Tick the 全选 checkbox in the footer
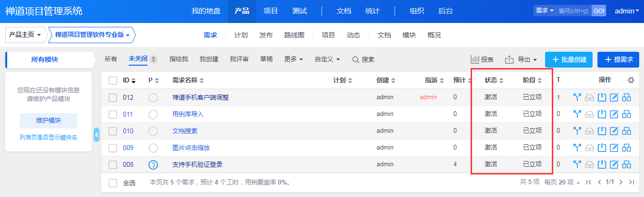 pyautogui.click(x=113, y=183)
